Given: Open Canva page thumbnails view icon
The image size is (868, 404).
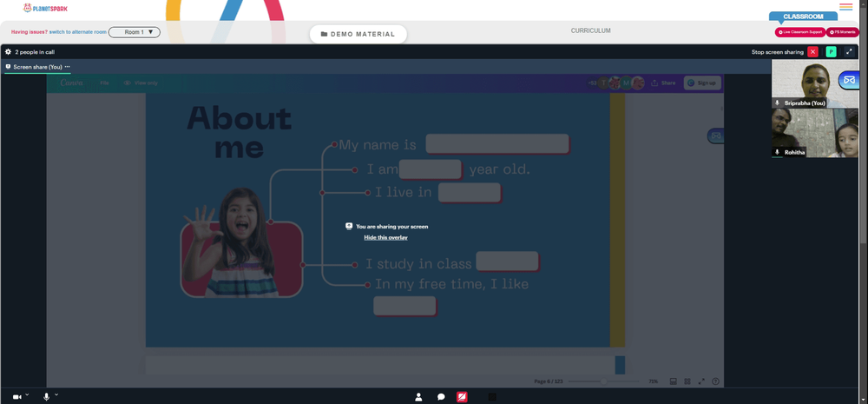Looking at the screenshot, I should 674,381.
